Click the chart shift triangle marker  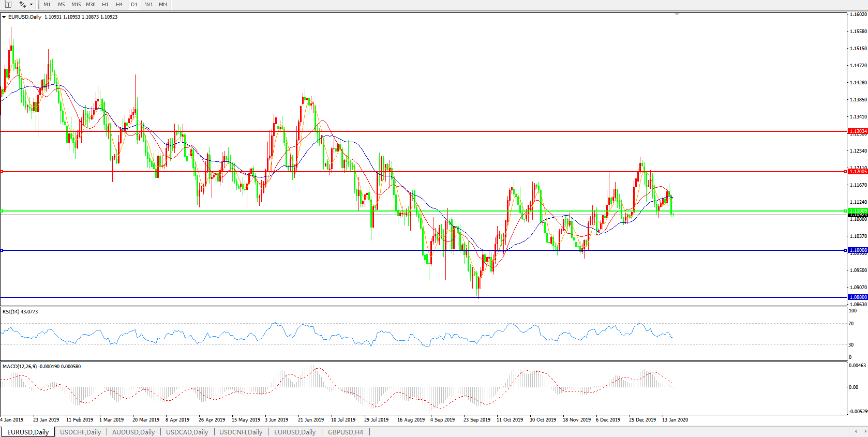(x=677, y=14)
